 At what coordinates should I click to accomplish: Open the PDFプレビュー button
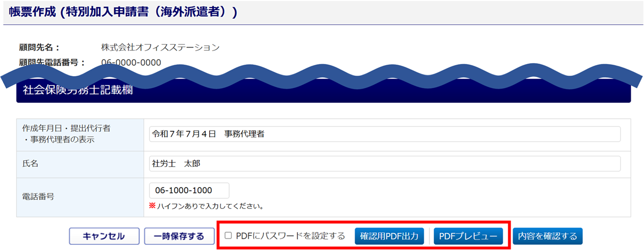pos(468,236)
